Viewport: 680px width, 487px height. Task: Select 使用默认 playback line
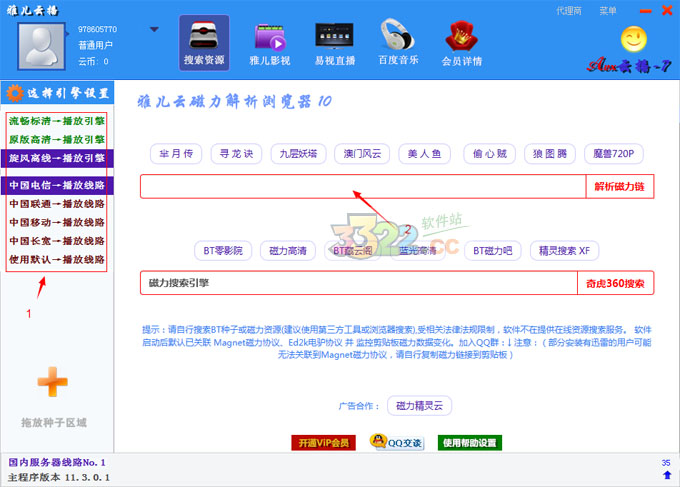click(57, 260)
